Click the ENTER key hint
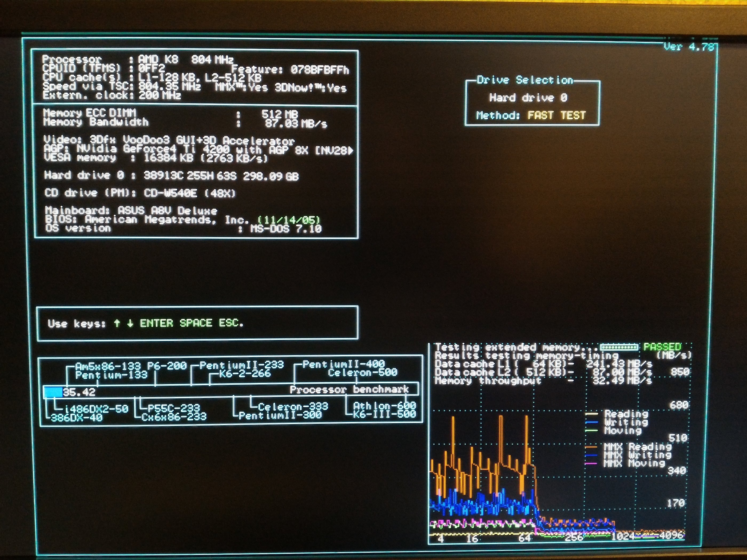747x560 pixels. pos(156,323)
